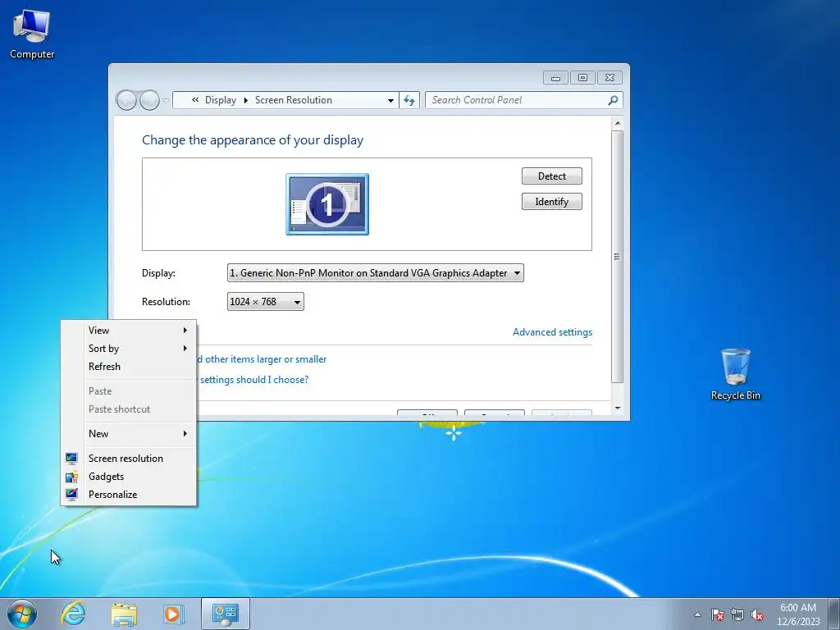Click arrow between Display and Screen Resolution
This screenshot has width=840, height=630.
click(246, 100)
